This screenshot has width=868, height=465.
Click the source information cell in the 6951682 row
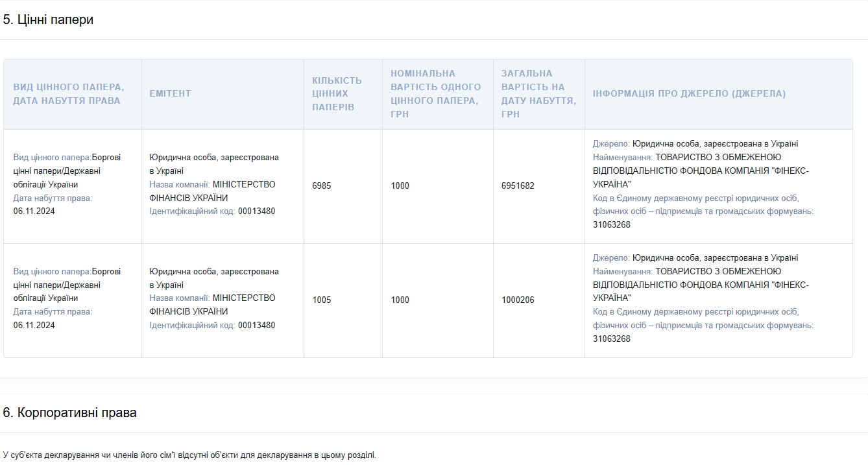pyautogui.click(x=719, y=186)
